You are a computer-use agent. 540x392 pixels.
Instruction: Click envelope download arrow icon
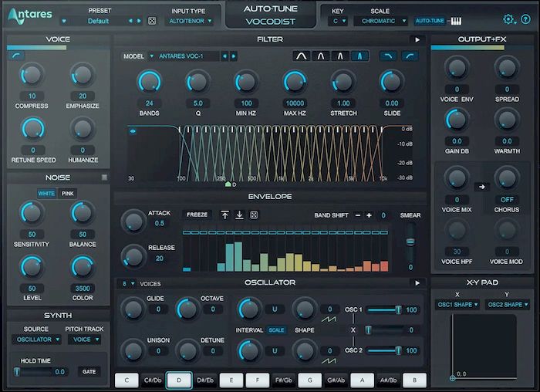tap(239, 215)
